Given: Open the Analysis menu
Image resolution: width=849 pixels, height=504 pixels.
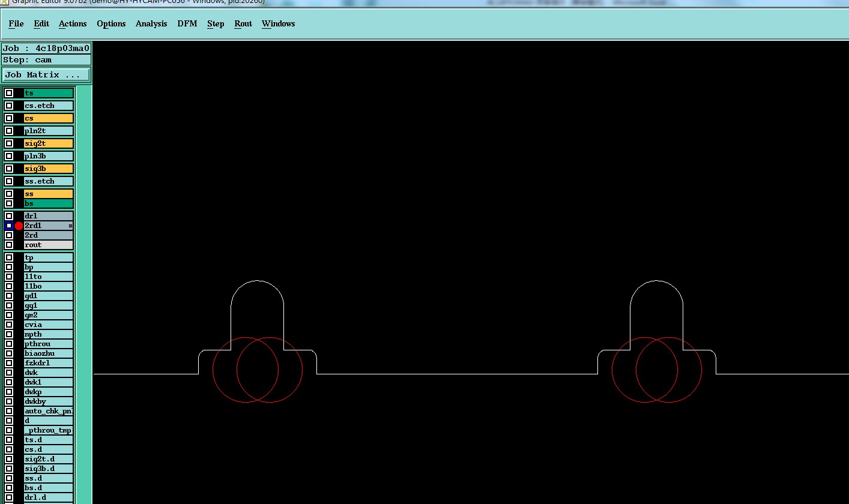Looking at the screenshot, I should pyautogui.click(x=151, y=23).
